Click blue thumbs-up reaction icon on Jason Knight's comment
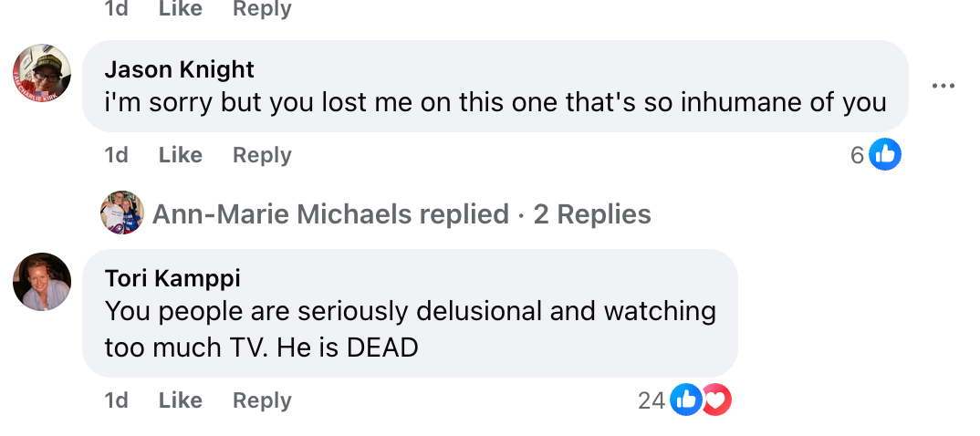Viewport: 980px width, 436px height. [x=885, y=155]
